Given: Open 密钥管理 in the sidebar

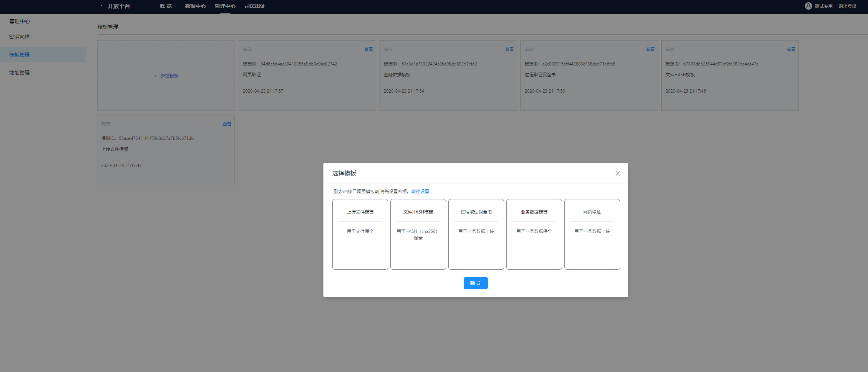Looking at the screenshot, I should 19,37.
